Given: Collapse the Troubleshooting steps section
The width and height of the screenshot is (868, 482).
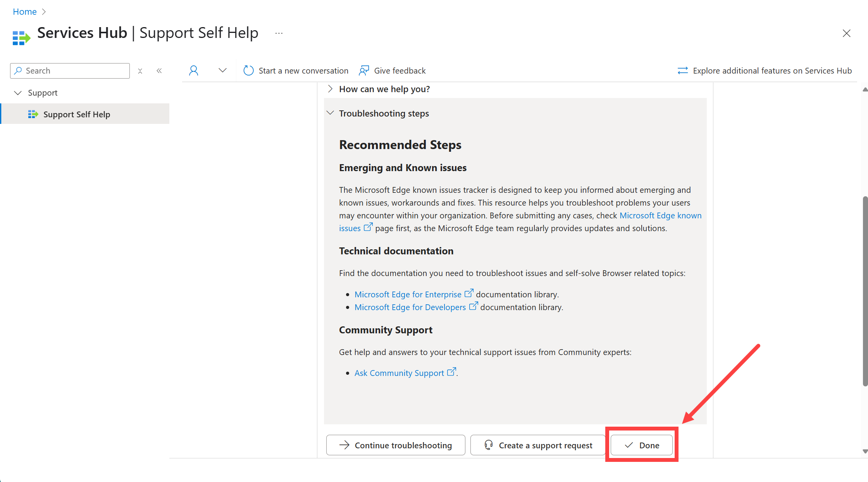Looking at the screenshot, I should click(330, 112).
